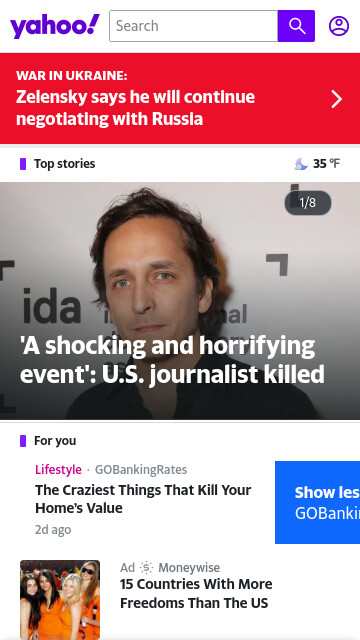Click the Yahoo logo

click(x=55, y=26)
